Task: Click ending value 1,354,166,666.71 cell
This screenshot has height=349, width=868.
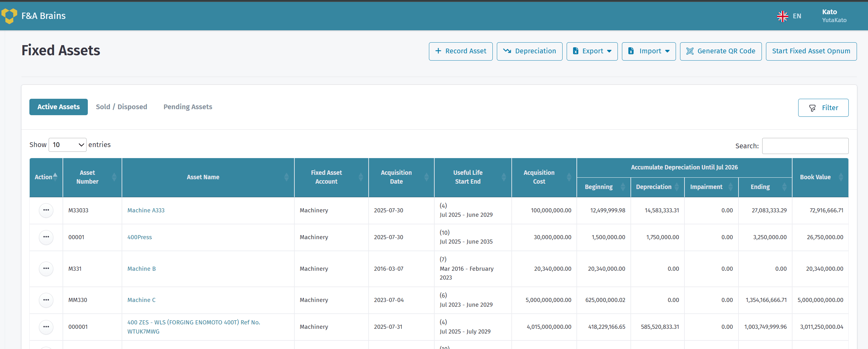Action: 766,300
